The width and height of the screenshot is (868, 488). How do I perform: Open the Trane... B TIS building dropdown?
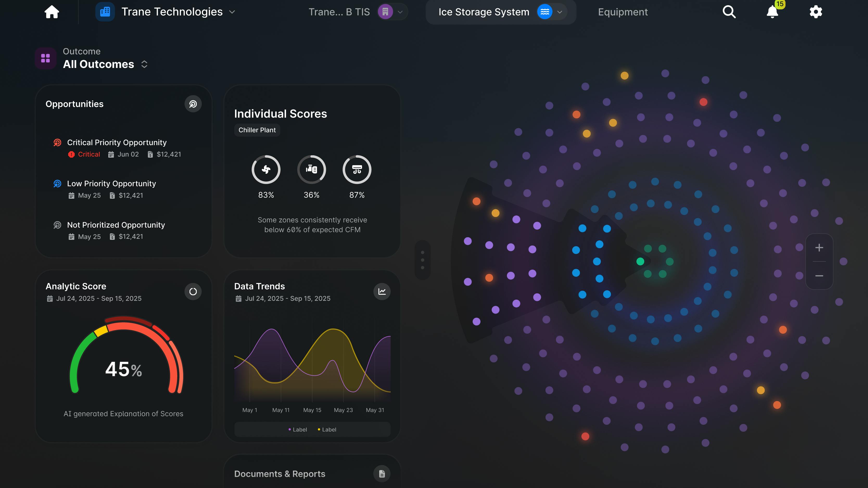400,12
